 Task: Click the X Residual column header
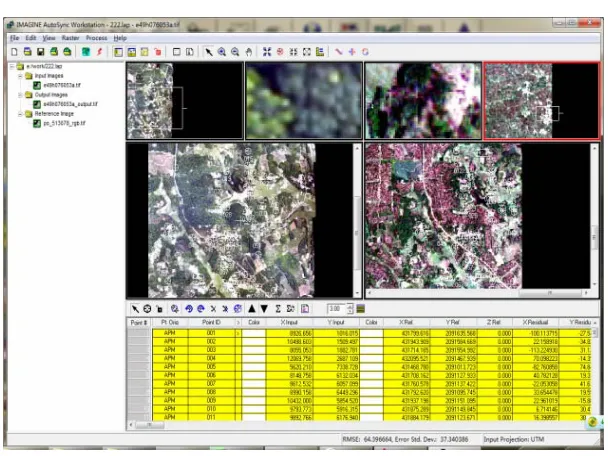pos(535,322)
